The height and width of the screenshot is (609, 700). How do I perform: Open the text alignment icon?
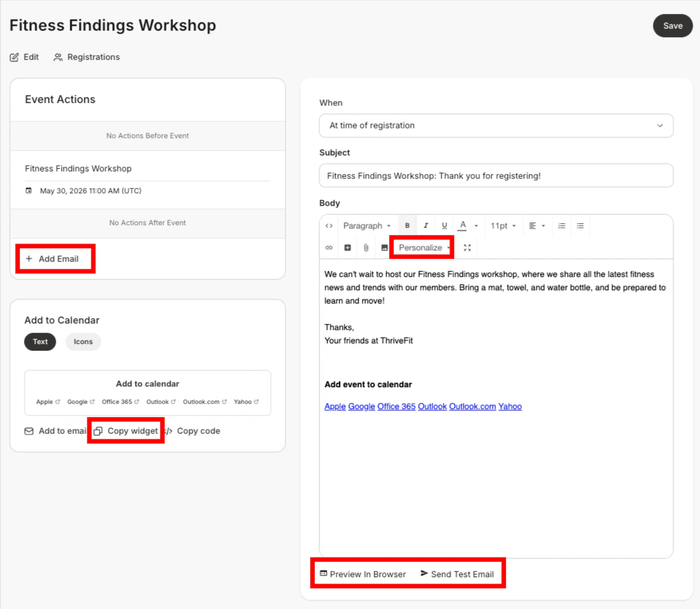[x=532, y=226]
